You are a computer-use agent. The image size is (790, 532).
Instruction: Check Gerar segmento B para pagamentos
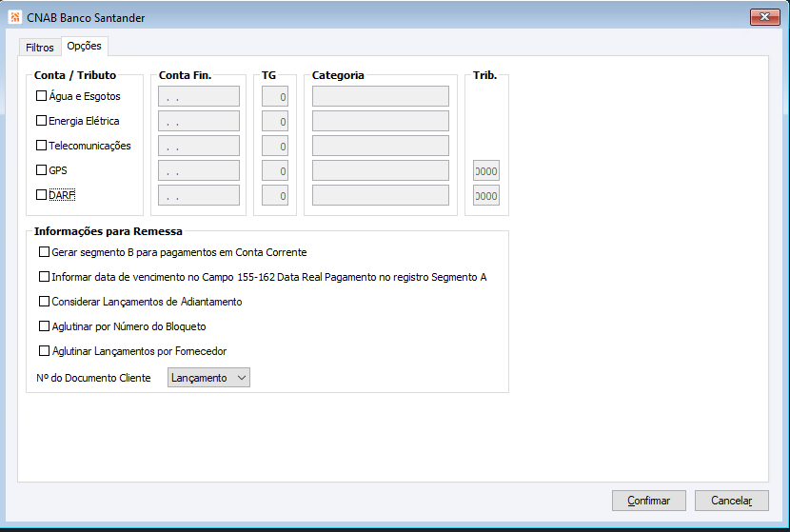point(45,252)
